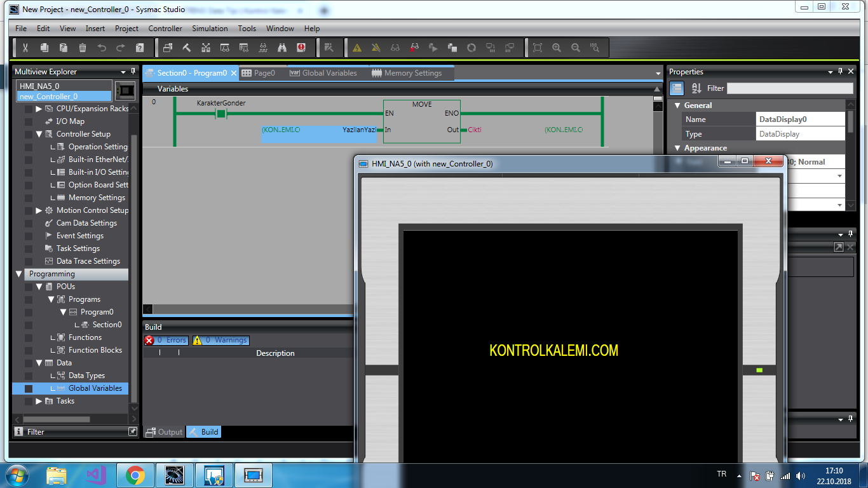The height and width of the screenshot is (488, 868).
Task: Open I/O Map in the explorer tree
Action: click(70, 121)
